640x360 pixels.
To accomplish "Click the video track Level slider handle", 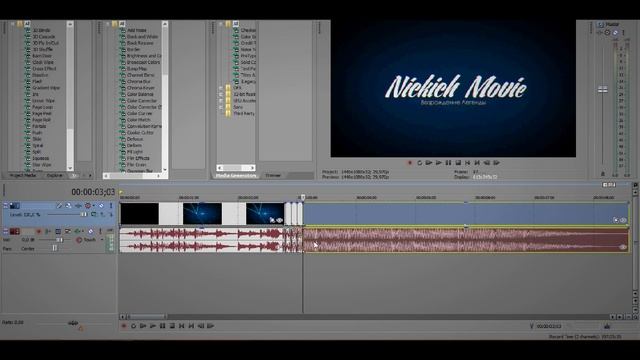I will click(84, 214).
